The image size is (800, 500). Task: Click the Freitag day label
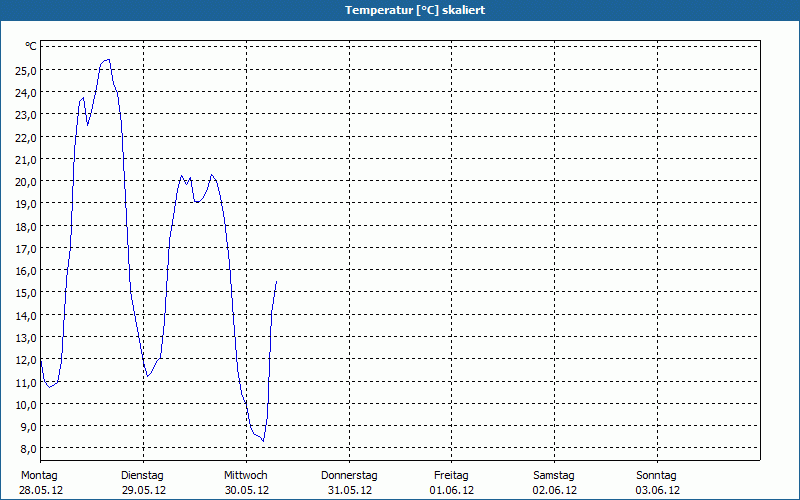(451, 476)
